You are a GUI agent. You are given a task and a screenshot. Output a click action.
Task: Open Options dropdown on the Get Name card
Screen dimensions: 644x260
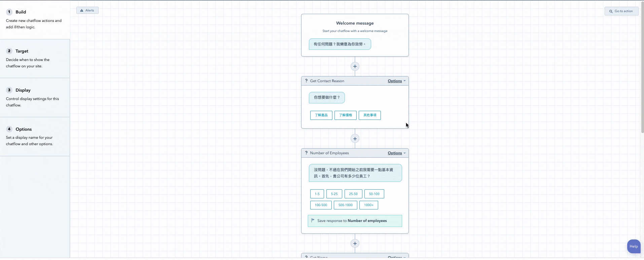(x=396, y=257)
